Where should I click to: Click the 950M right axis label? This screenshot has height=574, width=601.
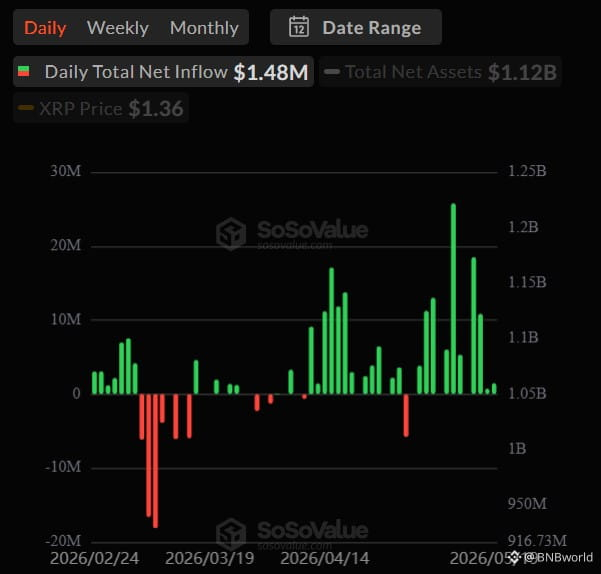pyautogui.click(x=527, y=504)
